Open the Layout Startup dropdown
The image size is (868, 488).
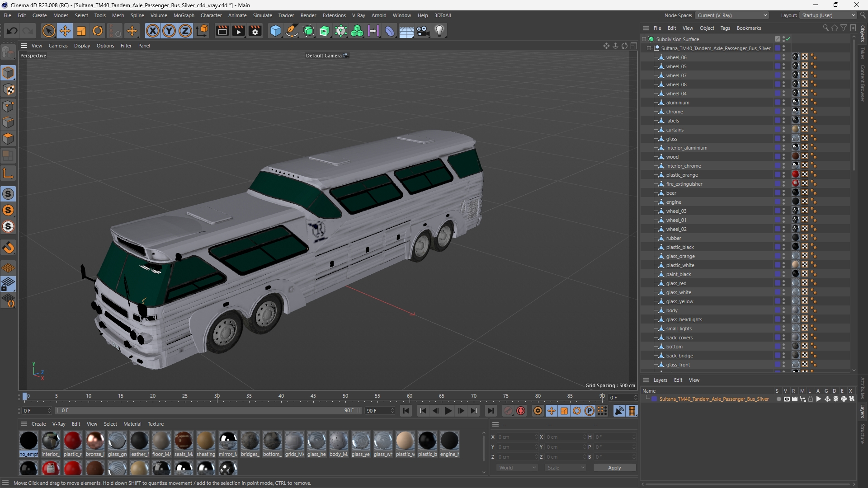[x=828, y=15]
